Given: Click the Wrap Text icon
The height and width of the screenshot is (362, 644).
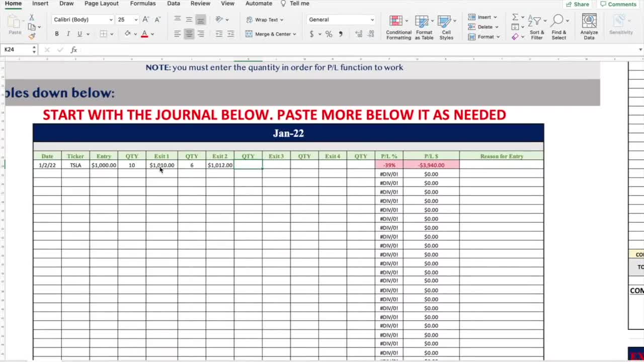Looking at the screenshot, I should [265, 20].
